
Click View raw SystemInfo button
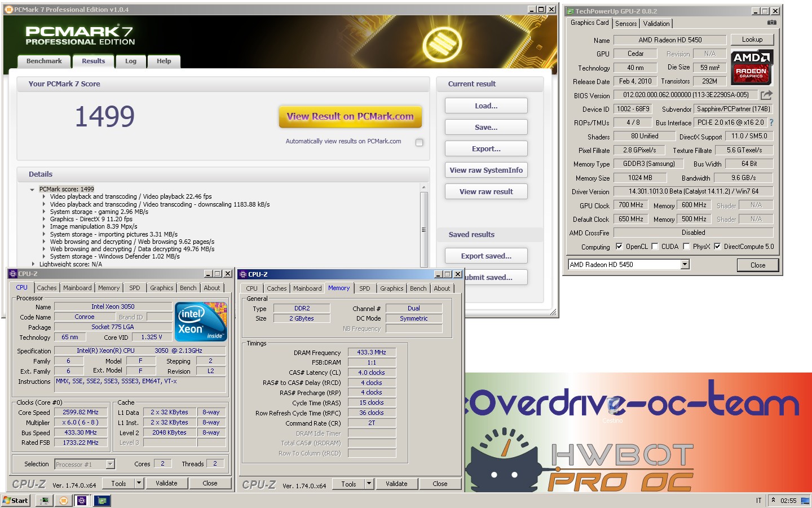[x=486, y=170]
